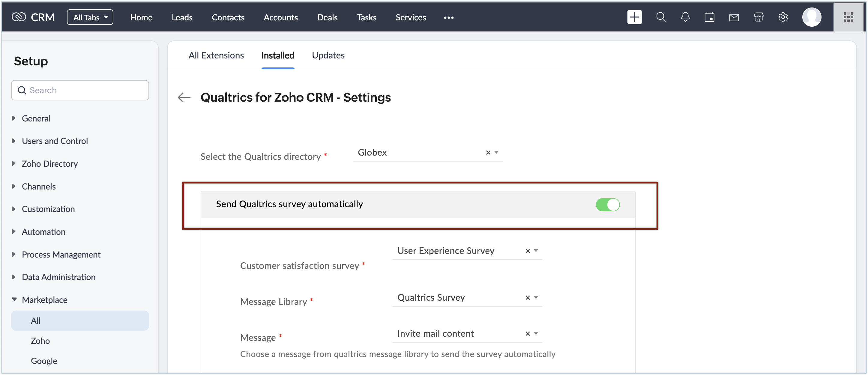This screenshot has height=375, width=868.
Task: Open the notifications bell icon
Action: 685,17
